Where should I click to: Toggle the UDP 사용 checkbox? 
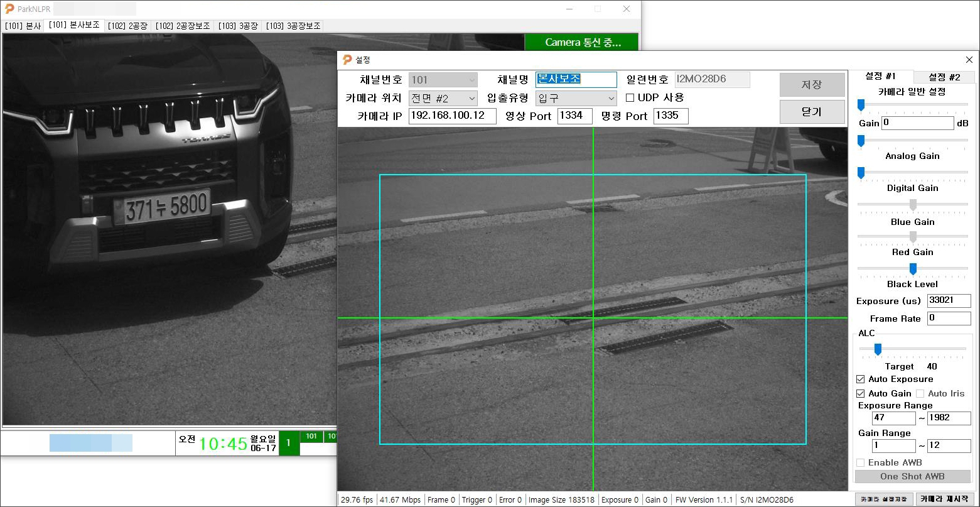click(x=630, y=98)
